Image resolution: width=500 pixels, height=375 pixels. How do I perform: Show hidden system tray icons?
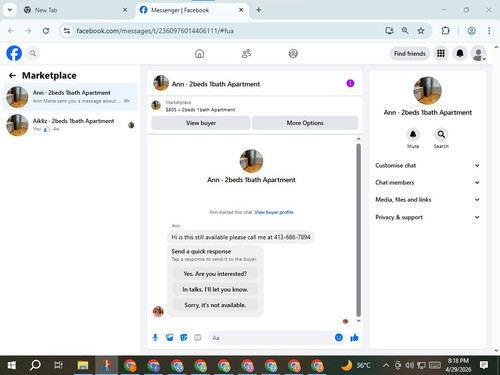pos(386,366)
